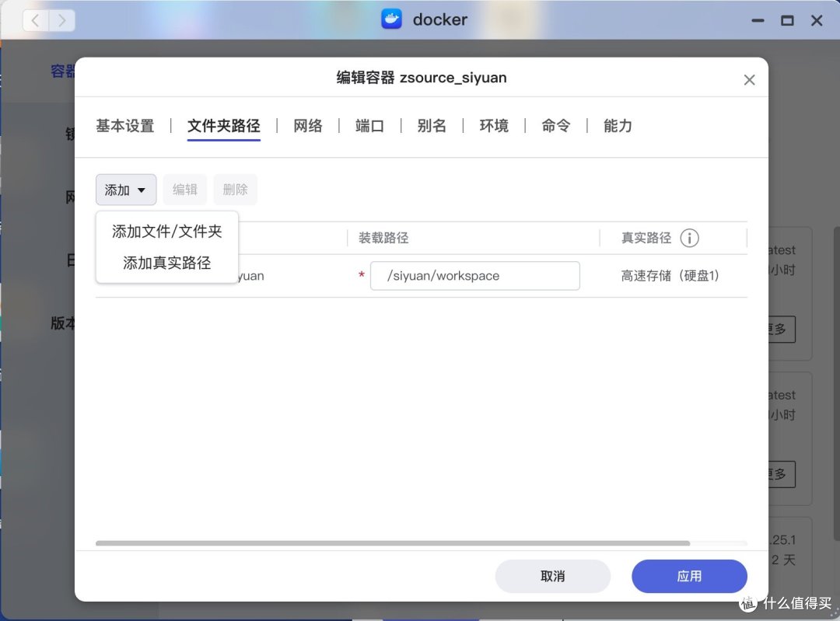The width and height of the screenshot is (840, 621).
Task: Click the disabled 删除 button
Action: tap(235, 190)
